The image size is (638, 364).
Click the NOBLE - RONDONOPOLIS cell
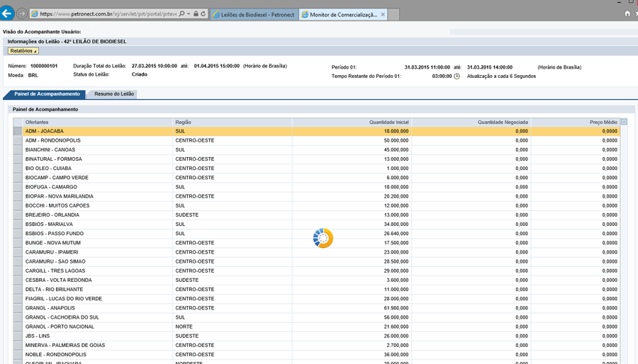click(98, 355)
